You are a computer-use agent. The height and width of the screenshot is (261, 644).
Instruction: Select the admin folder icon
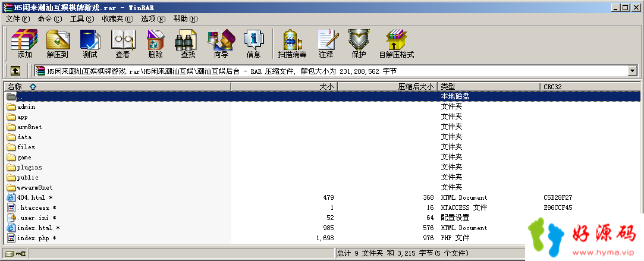[11, 106]
